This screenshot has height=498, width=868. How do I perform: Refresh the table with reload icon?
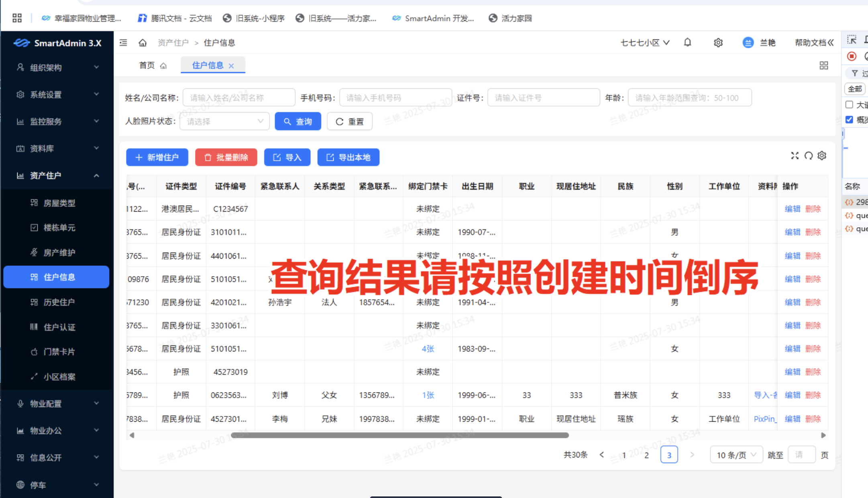click(x=808, y=156)
